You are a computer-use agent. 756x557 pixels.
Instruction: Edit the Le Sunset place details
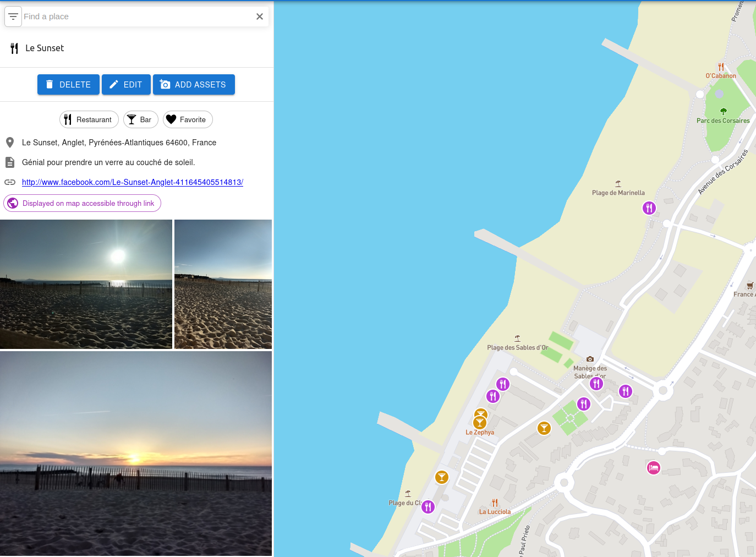click(x=126, y=85)
